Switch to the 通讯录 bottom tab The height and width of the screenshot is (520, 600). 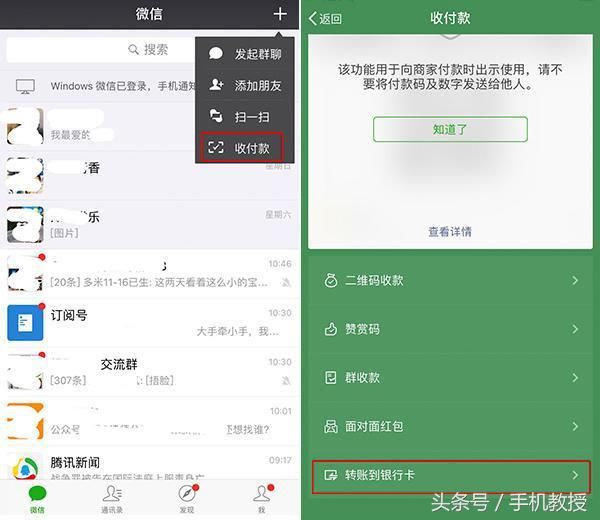point(112,499)
